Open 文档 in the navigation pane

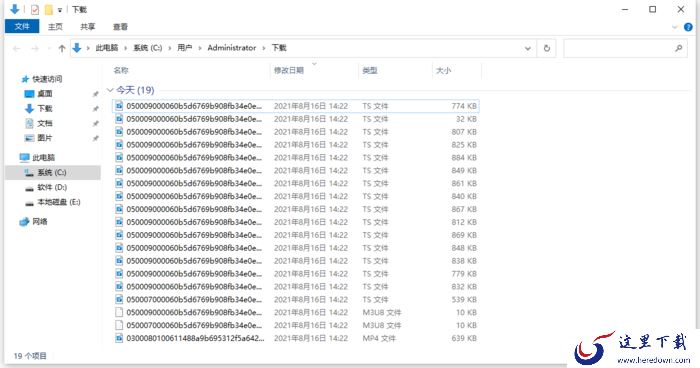tap(45, 123)
